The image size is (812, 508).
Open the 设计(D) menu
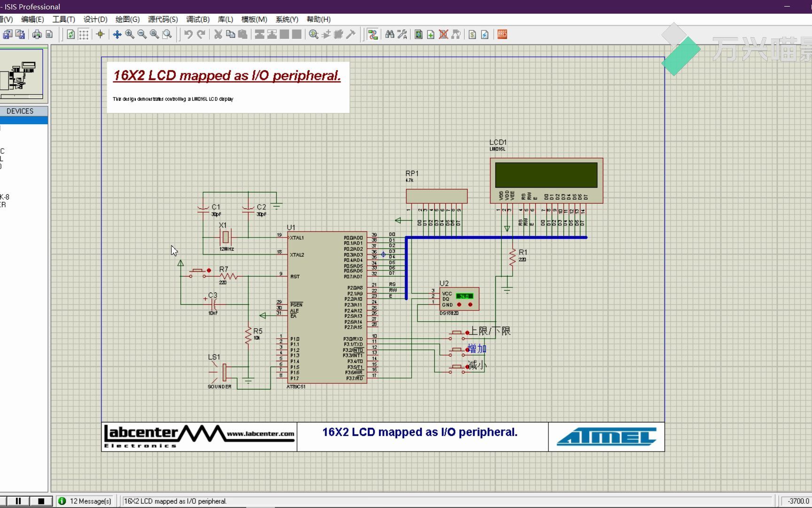[x=95, y=19]
